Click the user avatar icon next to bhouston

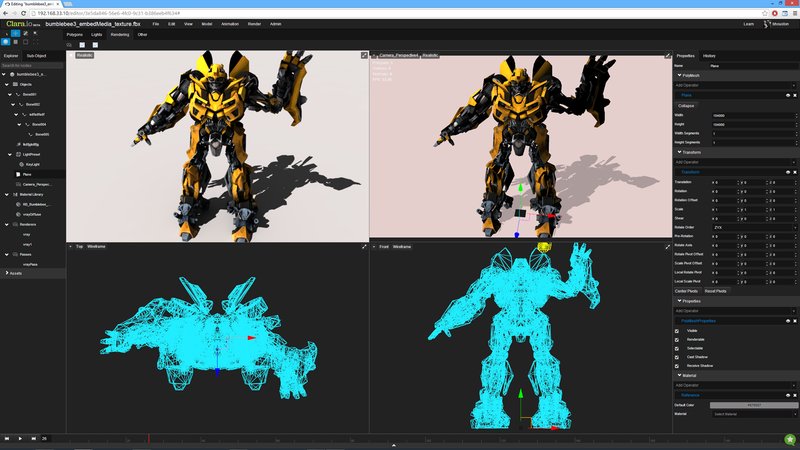pos(766,24)
